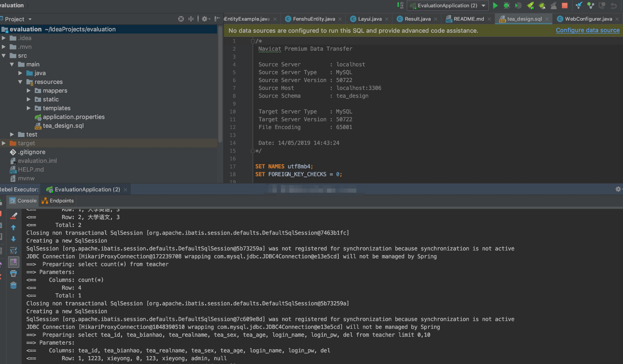Viewport: 623px width, 364px height.
Task: Jump up in console with the up arrow
Action: point(13,227)
